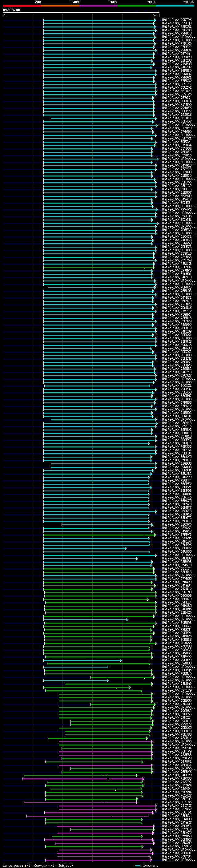This screenshot has height=868, width=197.
Task: Select UniRef100_C1N2G3 label
Action: pos(177,60)
